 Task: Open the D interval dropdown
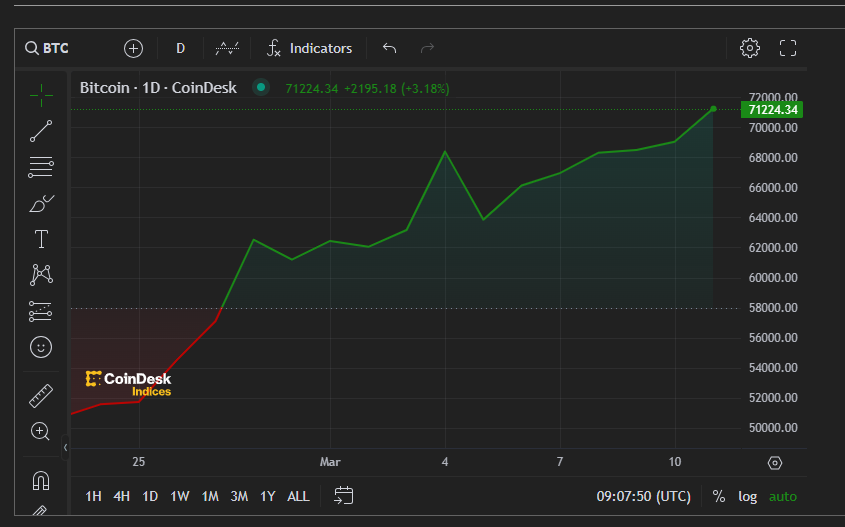click(181, 48)
